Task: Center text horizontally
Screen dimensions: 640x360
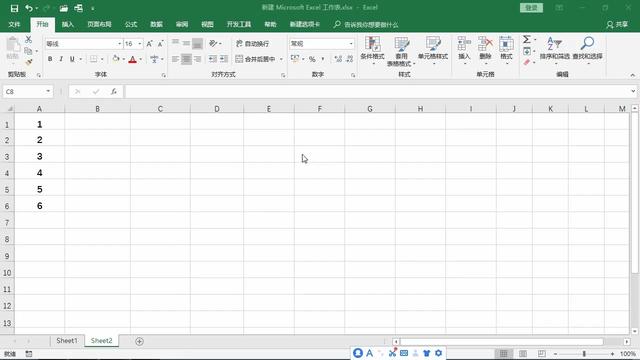Action: pos(186,59)
